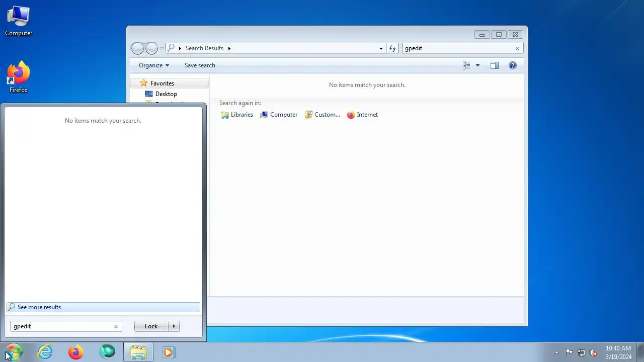644x362 pixels.
Task: Search again in Custom location
Action: point(323,115)
